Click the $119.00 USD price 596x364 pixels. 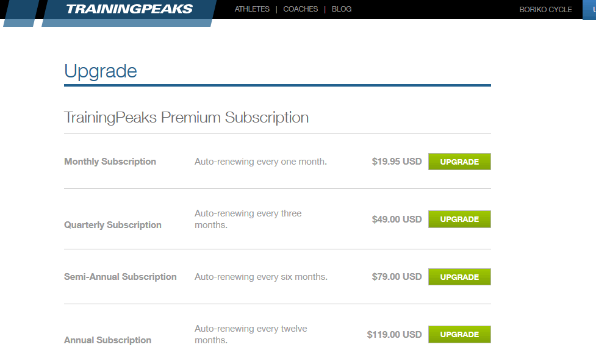(x=395, y=334)
